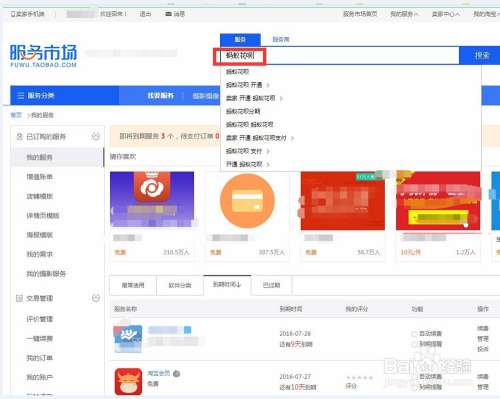The height and width of the screenshot is (399, 500).
Task: Sort by the 到期时间 tab
Action: coord(227,285)
